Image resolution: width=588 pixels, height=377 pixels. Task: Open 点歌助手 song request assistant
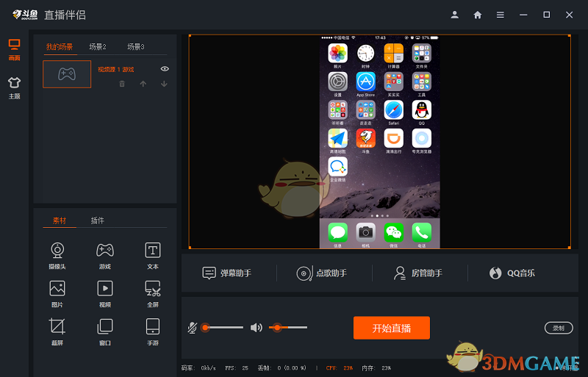(322, 273)
